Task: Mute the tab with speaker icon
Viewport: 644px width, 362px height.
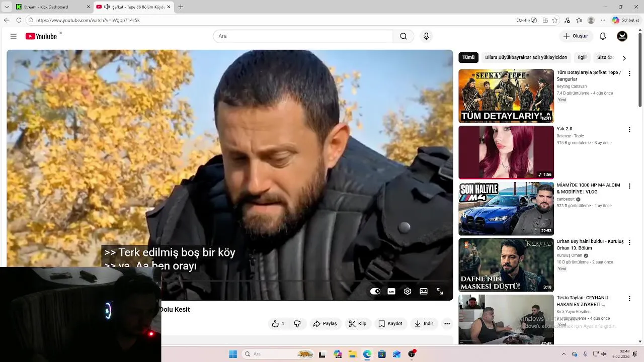Action: (x=107, y=7)
